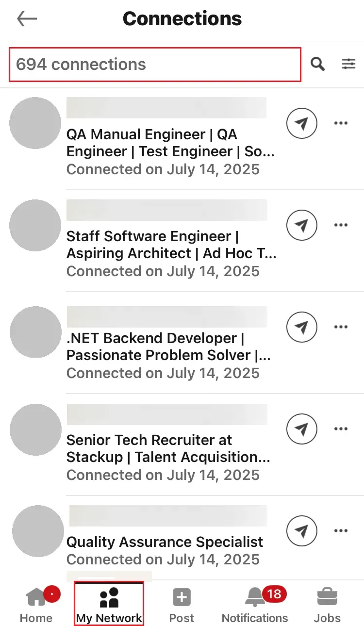Viewport: 364px width, 626px height.
Task: Open options for the QA Manual Engineer
Action: [x=341, y=124]
